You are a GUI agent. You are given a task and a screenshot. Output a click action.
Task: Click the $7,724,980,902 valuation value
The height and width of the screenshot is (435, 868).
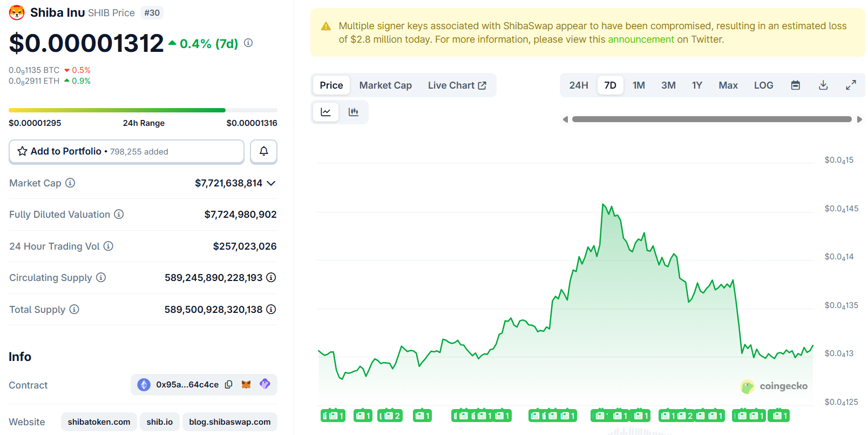click(241, 215)
